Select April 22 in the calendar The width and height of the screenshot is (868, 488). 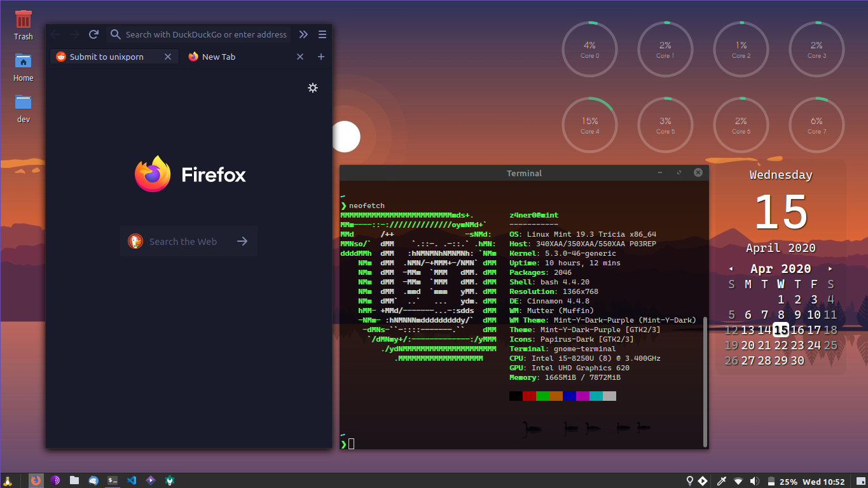(x=781, y=345)
